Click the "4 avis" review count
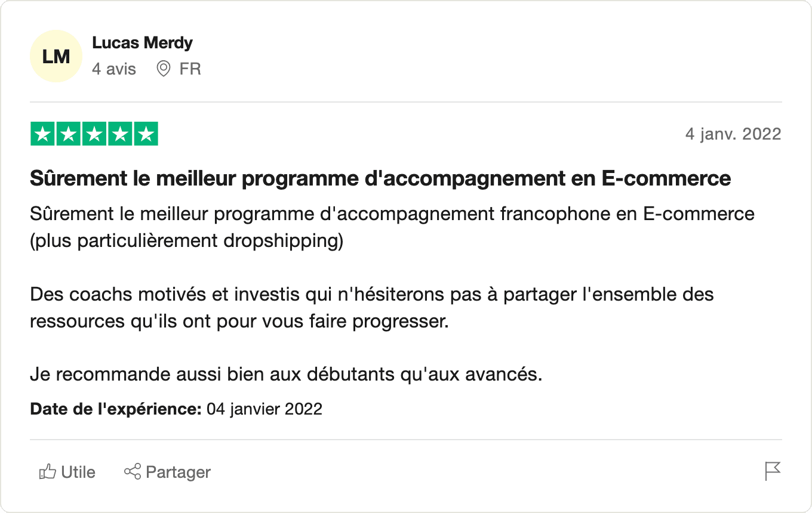812x513 pixels. [x=114, y=69]
